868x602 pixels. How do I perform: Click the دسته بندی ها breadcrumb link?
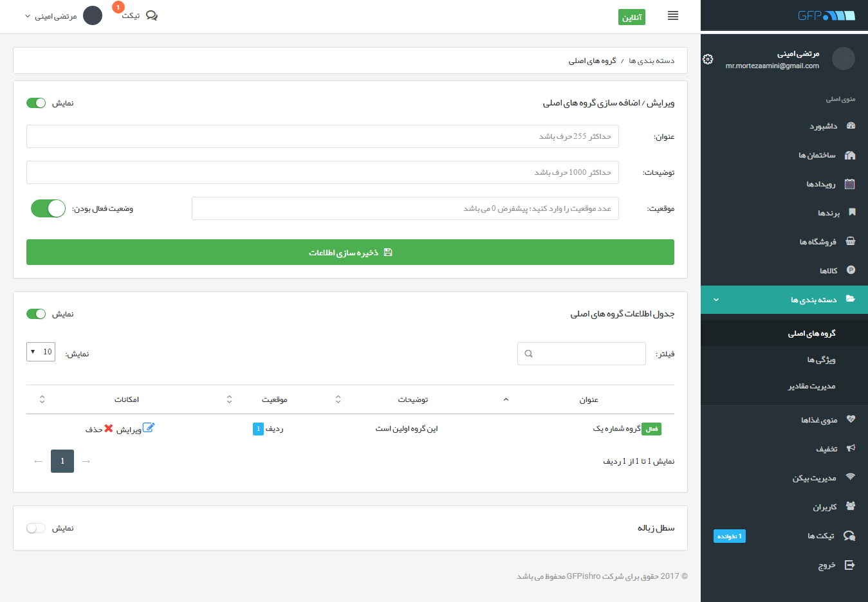pos(651,60)
